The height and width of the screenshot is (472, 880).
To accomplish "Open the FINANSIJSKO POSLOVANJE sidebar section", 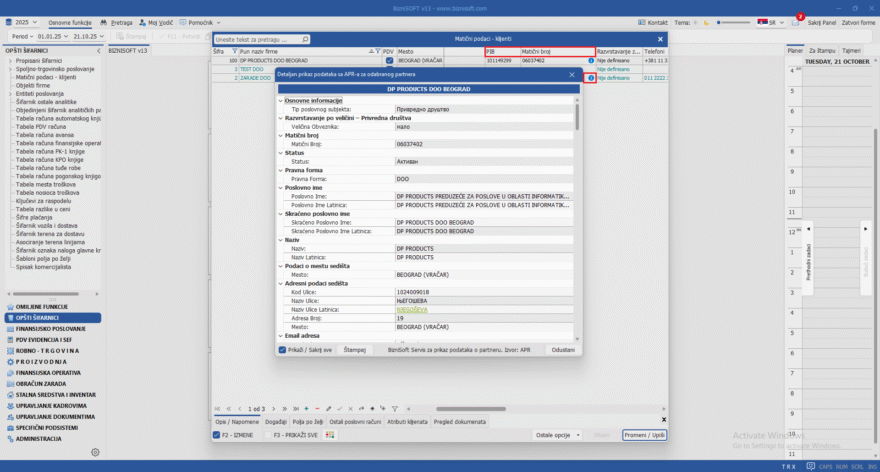I will pyautogui.click(x=50, y=328).
